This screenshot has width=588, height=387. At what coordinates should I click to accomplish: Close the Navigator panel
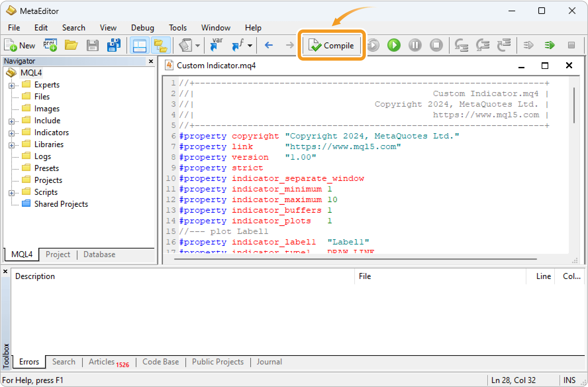151,61
